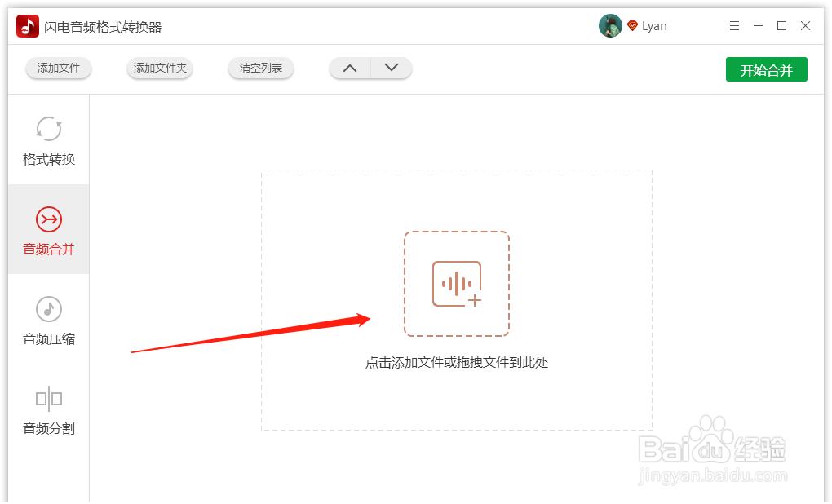The width and height of the screenshot is (832, 504).
Task: Maximize the converter window
Action: (x=781, y=25)
